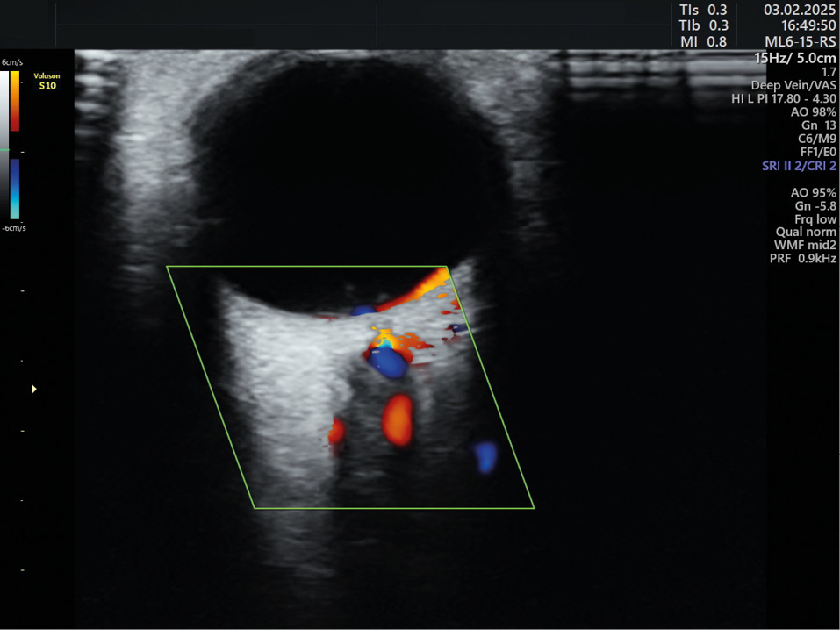Click the Gn 13 gain value
This screenshot has height=630, width=840.
click(x=819, y=125)
